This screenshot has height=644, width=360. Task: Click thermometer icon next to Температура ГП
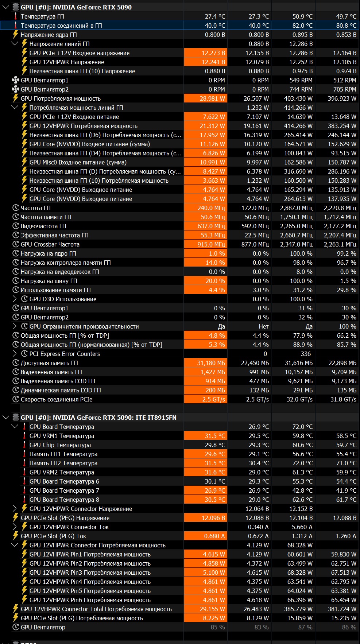point(15,16)
